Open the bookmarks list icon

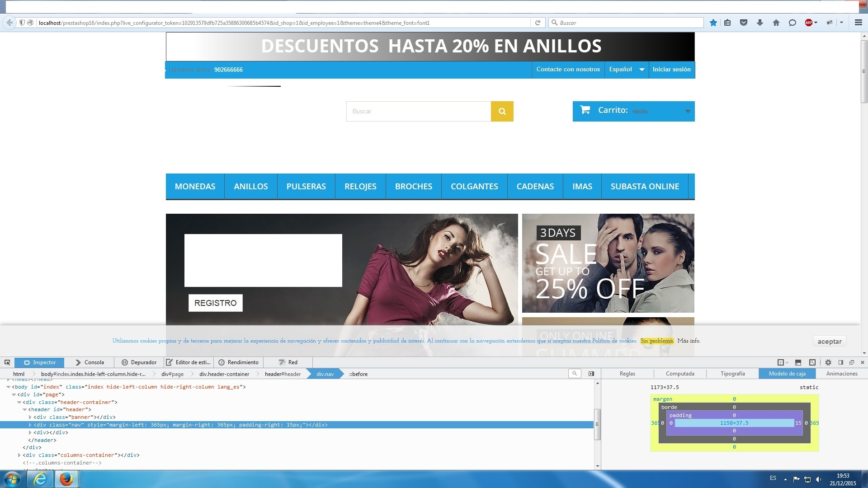tap(727, 23)
